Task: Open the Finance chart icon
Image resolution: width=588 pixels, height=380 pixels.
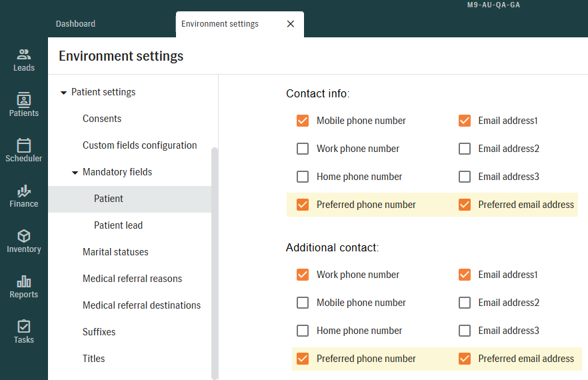Action: [x=24, y=191]
